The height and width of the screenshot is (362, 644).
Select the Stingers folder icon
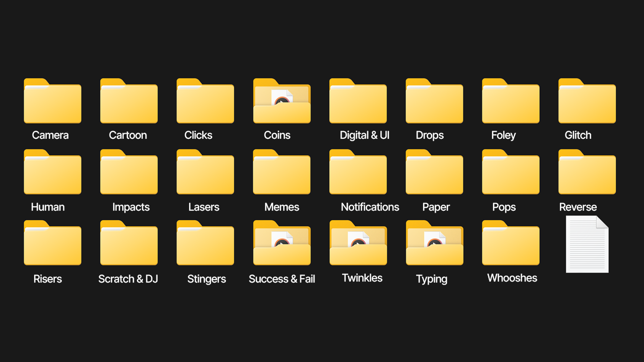pyautogui.click(x=205, y=243)
